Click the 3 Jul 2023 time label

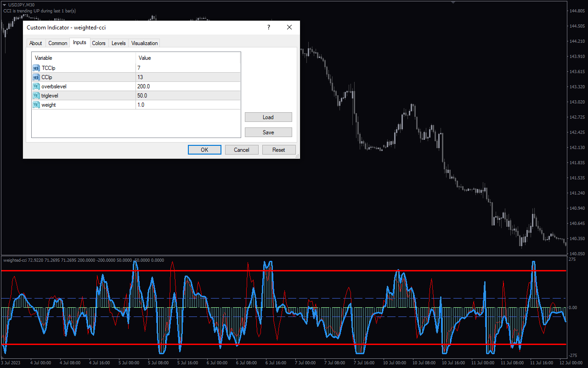click(11, 362)
